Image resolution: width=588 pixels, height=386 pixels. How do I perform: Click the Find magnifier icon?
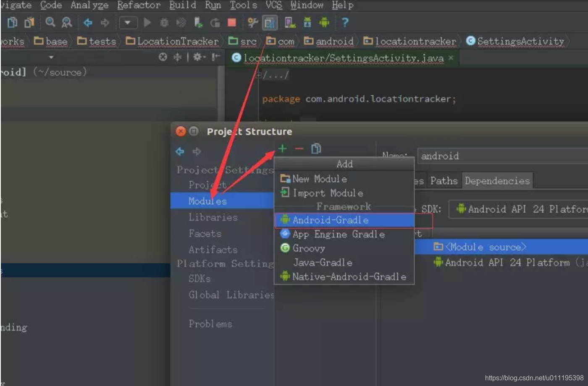[x=50, y=22]
